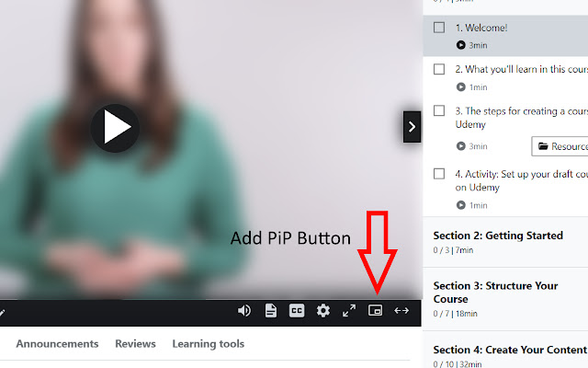
Task: Play the video with the large play button
Action: 115,128
